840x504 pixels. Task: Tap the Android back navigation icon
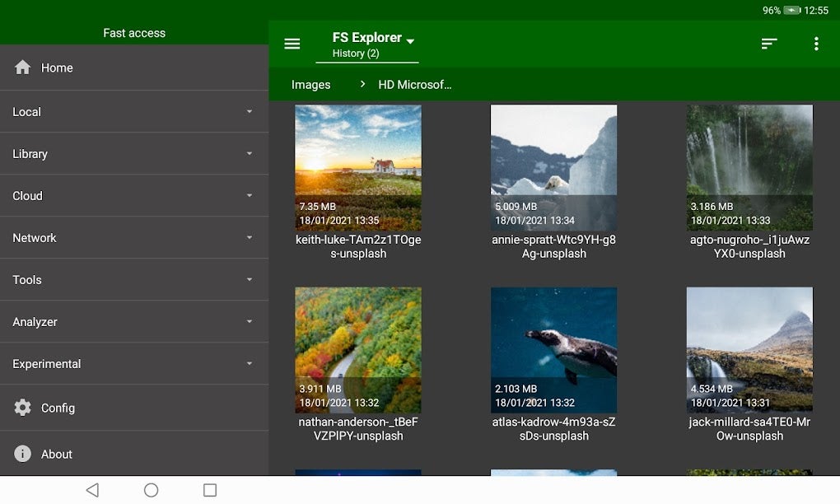(91, 489)
